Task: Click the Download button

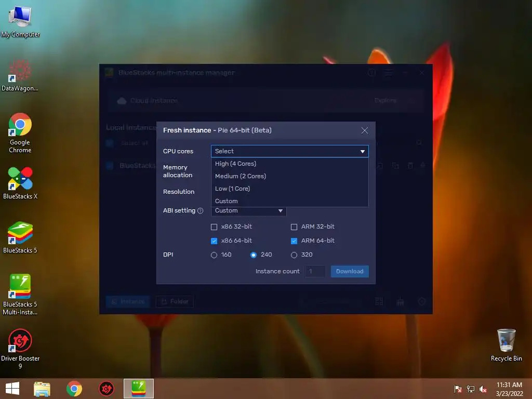Action: click(350, 271)
